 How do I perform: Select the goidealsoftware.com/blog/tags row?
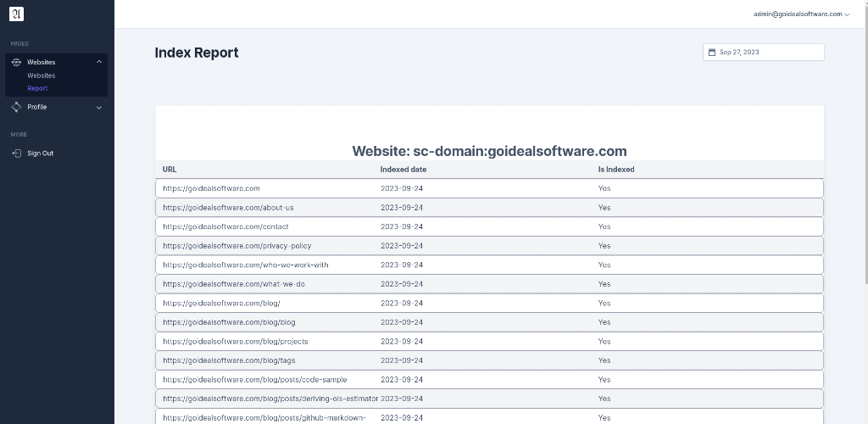489,360
